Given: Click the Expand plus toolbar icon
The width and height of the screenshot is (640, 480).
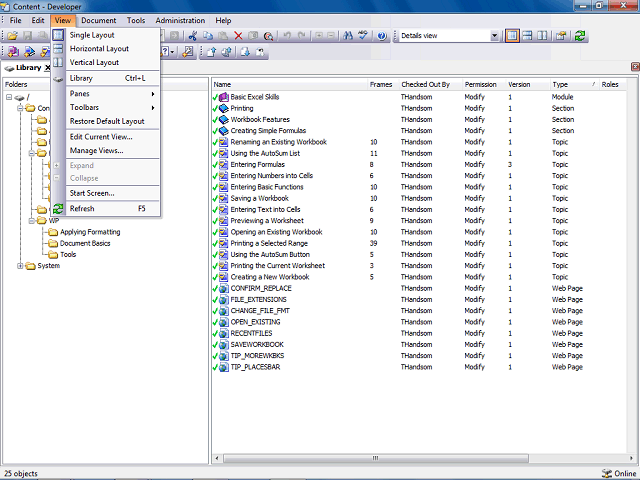Looking at the screenshot, I should tap(319, 36).
